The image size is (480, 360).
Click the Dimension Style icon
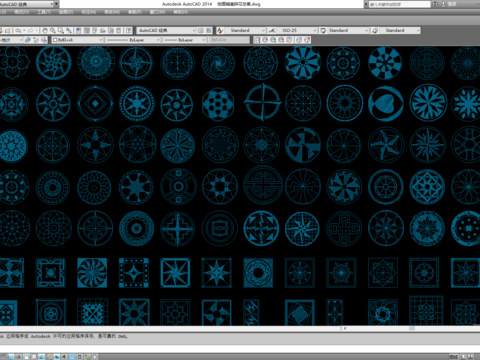pos(272,30)
